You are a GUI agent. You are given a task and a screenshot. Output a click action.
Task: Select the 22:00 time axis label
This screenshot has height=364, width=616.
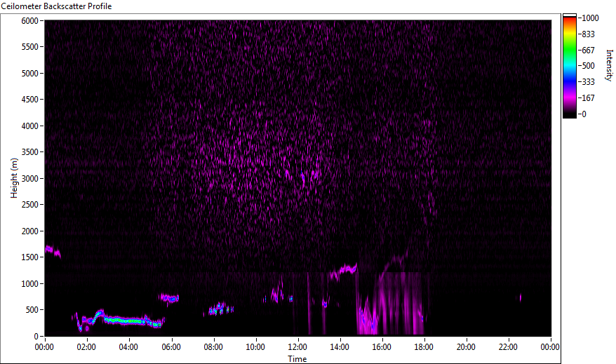508,347
